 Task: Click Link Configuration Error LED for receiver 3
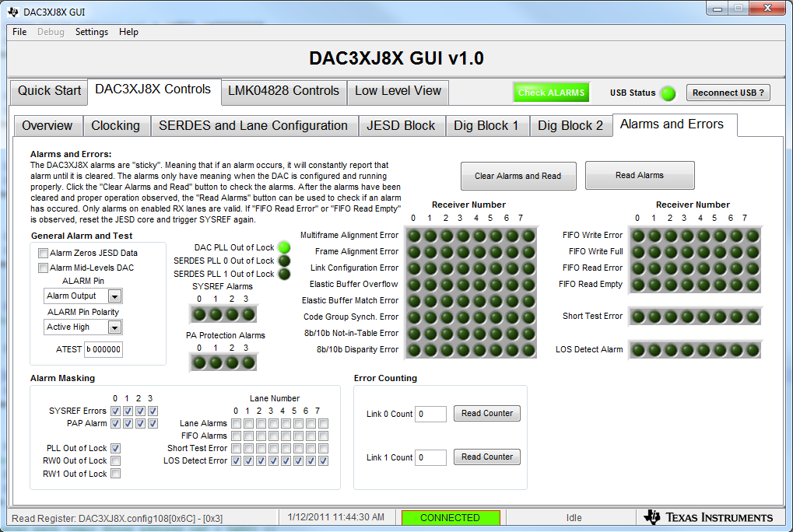tap(463, 269)
